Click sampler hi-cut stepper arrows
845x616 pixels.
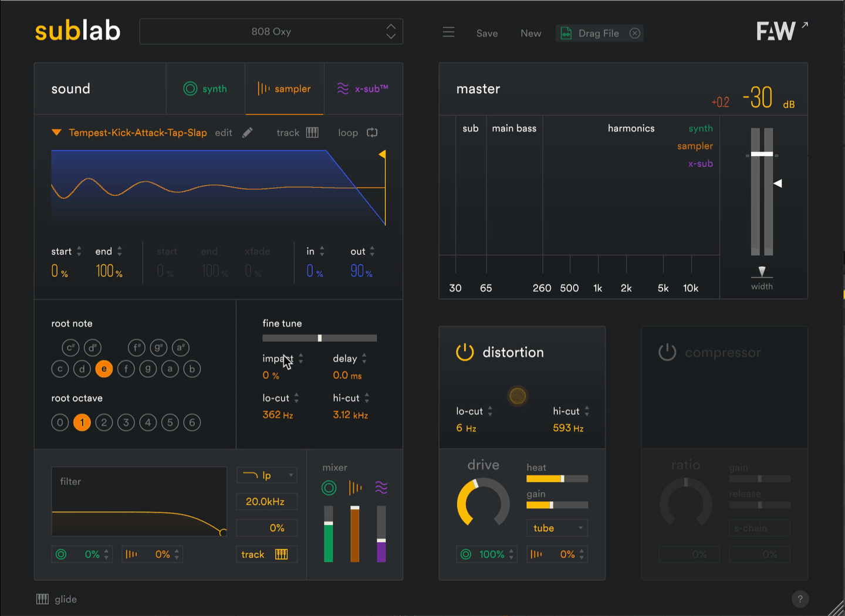point(367,398)
